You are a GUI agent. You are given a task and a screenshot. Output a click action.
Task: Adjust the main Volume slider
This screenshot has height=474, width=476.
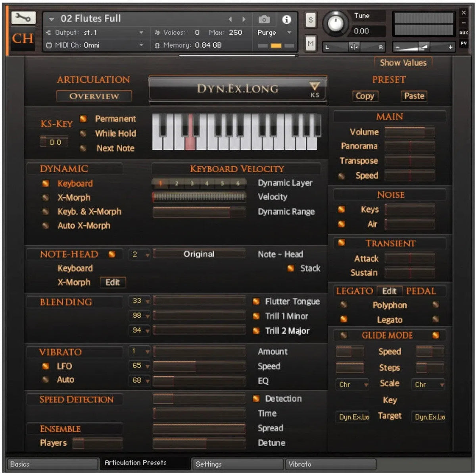pyautogui.click(x=409, y=132)
